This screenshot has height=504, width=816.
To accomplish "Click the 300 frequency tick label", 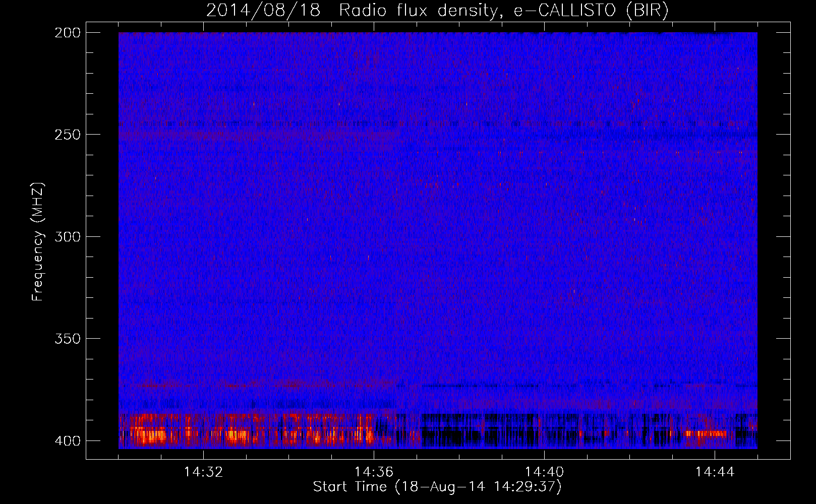I will point(68,237).
